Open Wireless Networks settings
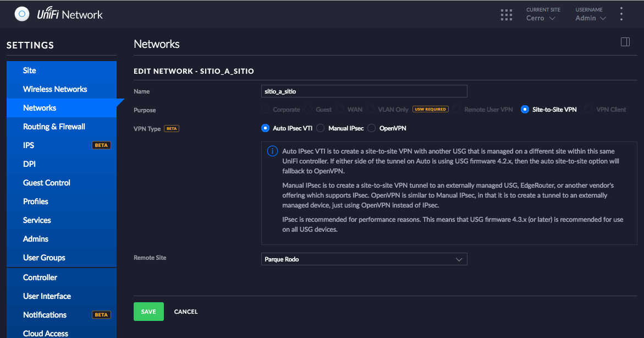 pos(55,89)
